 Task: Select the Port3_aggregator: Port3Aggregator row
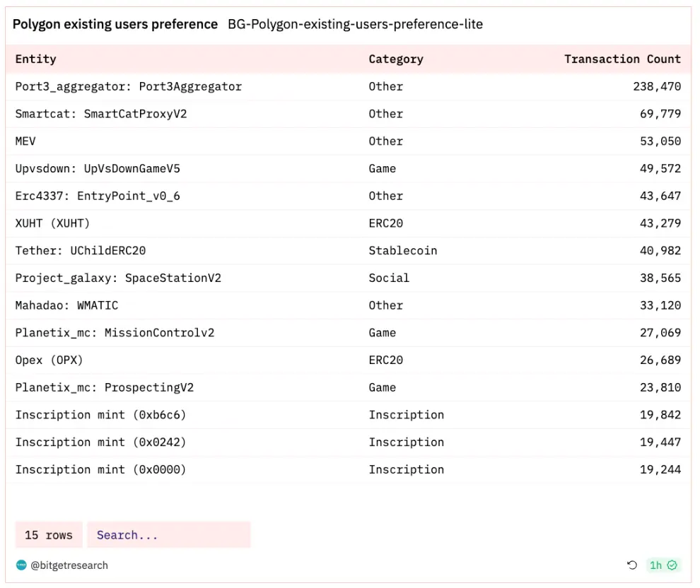[129, 87]
